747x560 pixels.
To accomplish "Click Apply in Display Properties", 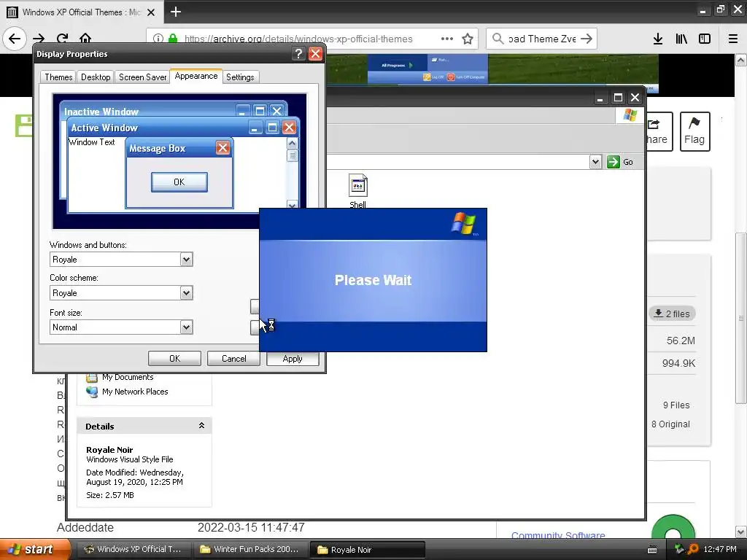I will coord(293,359).
